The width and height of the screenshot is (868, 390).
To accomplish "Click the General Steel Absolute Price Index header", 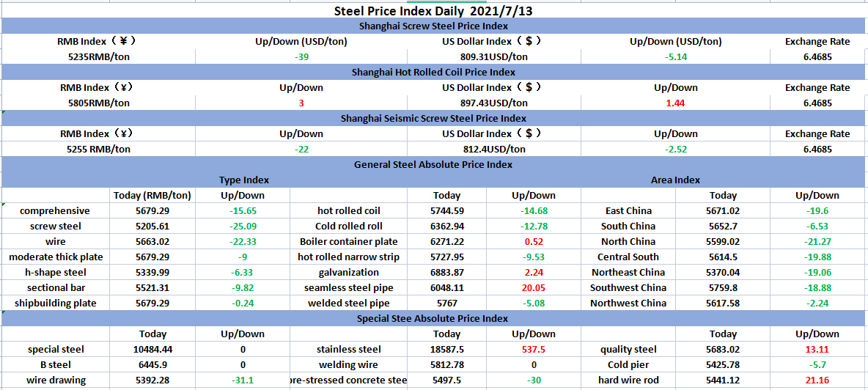I will coord(433,165).
